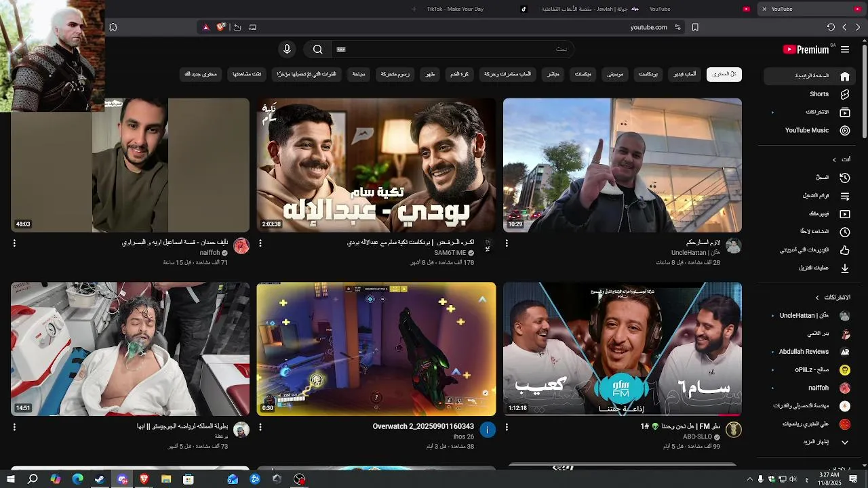868x488 pixels.
Task: Select the 'كرة القدم' football filter chip
Action: (460, 74)
